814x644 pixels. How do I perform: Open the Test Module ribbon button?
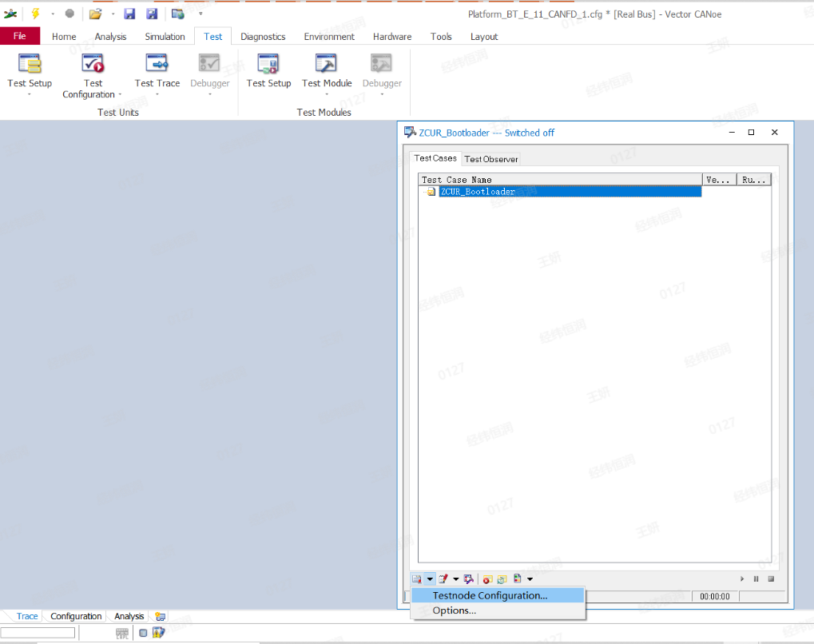[327, 74]
